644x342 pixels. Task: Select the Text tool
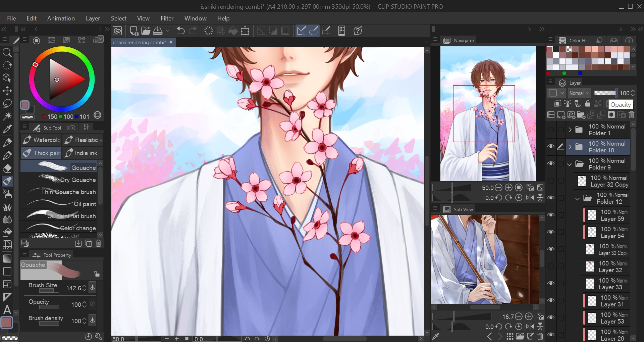coord(7,309)
